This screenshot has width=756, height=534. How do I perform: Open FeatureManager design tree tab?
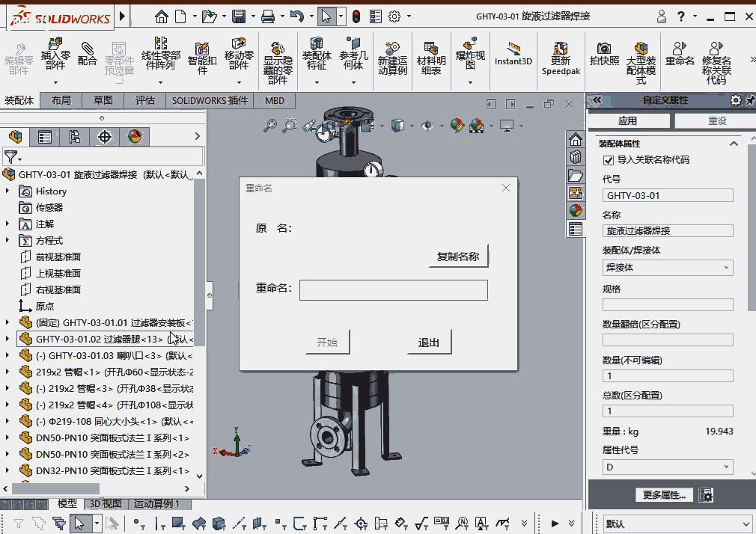(x=16, y=137)
